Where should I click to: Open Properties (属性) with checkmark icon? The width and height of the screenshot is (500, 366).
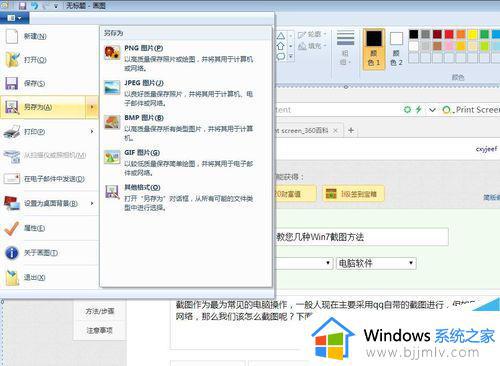click(12, 228)
